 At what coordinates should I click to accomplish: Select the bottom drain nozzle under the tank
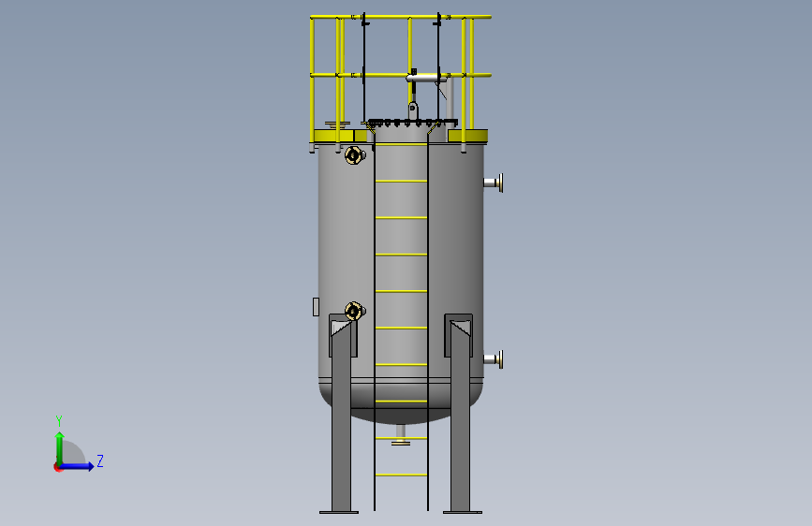point(401,435)
